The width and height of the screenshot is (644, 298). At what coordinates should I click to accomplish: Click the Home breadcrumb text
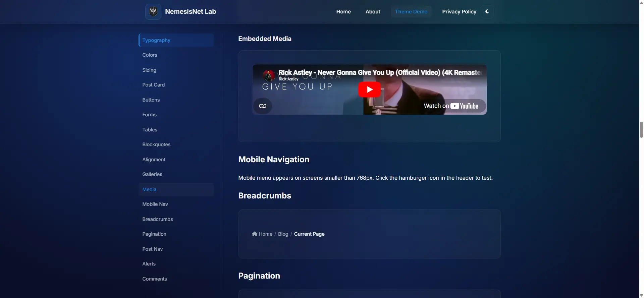(266, 234)
